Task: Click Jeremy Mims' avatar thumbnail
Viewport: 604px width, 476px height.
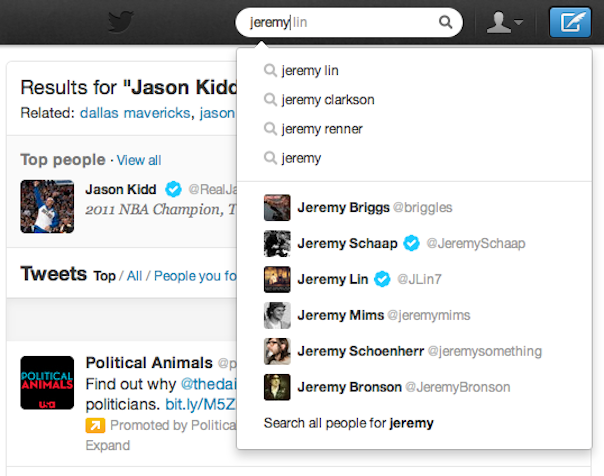Action: 277,315
